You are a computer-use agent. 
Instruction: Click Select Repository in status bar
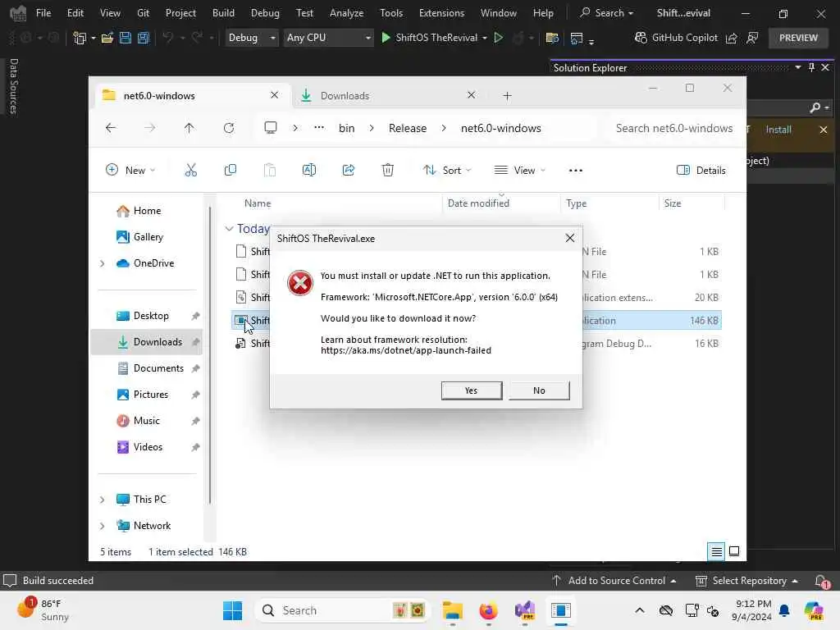tap(746, 581)
